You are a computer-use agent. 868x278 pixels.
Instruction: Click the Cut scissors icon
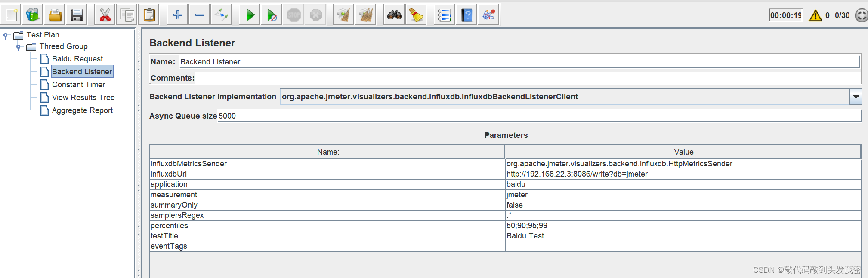pos(105,15)
